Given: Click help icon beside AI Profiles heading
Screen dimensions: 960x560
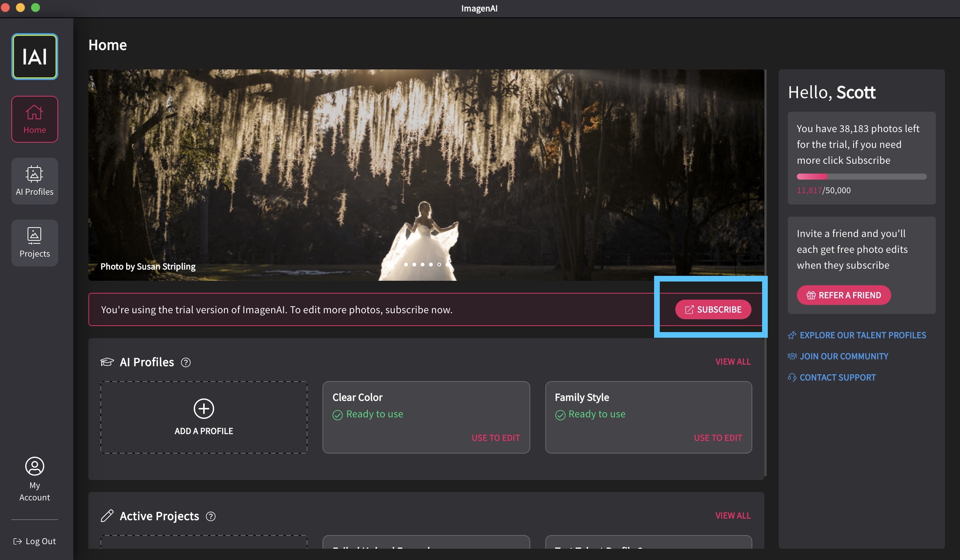Looking at the screenshot, I should 185,362.
